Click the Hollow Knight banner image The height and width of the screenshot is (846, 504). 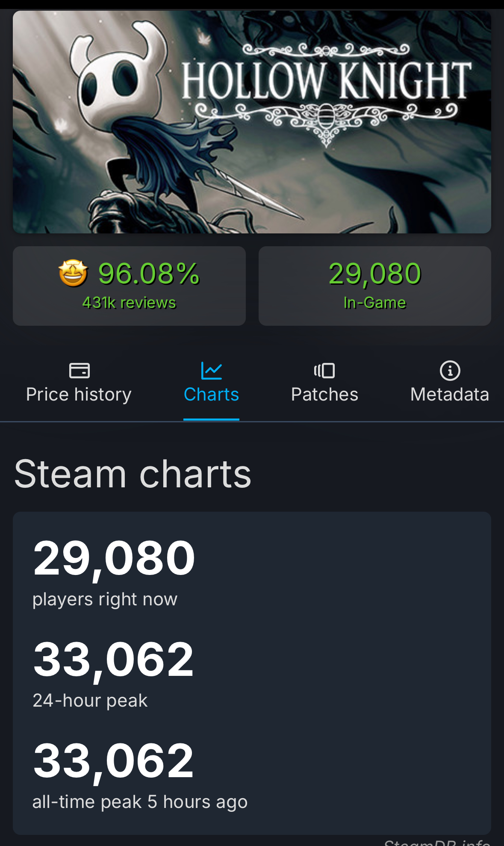[252, 122]
